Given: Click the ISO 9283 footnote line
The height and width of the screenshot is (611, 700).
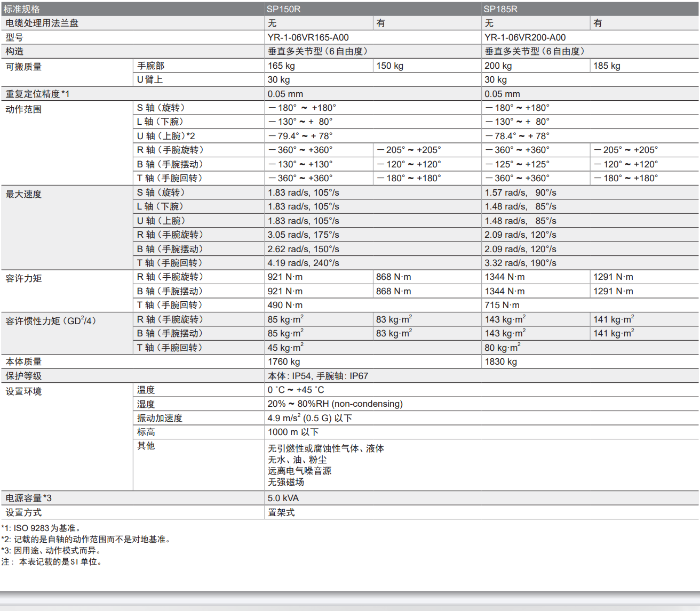Looking at the screenshot, I should 42,528.
